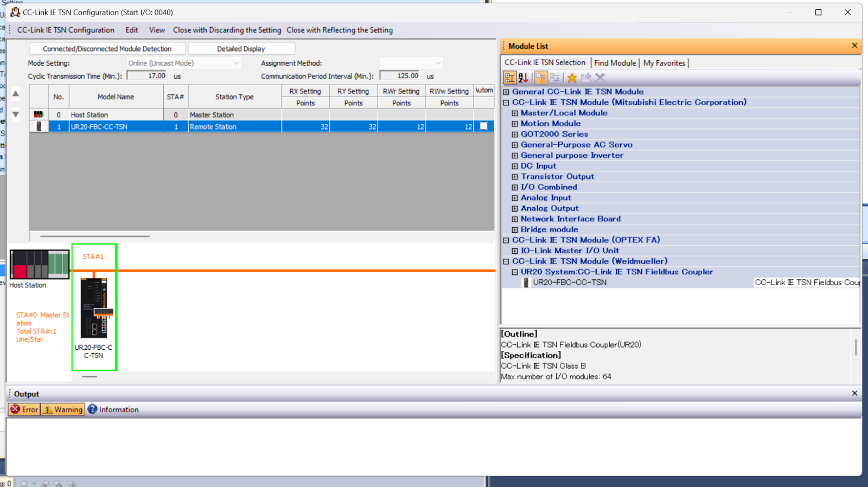Toggle the Warning filter in Output panel

(63, 409)
